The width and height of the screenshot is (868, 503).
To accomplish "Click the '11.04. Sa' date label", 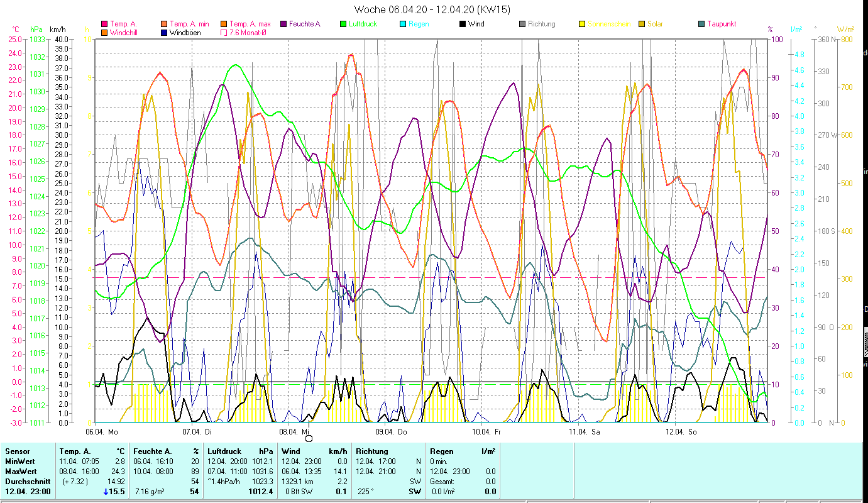I will [x=585, y=432].
